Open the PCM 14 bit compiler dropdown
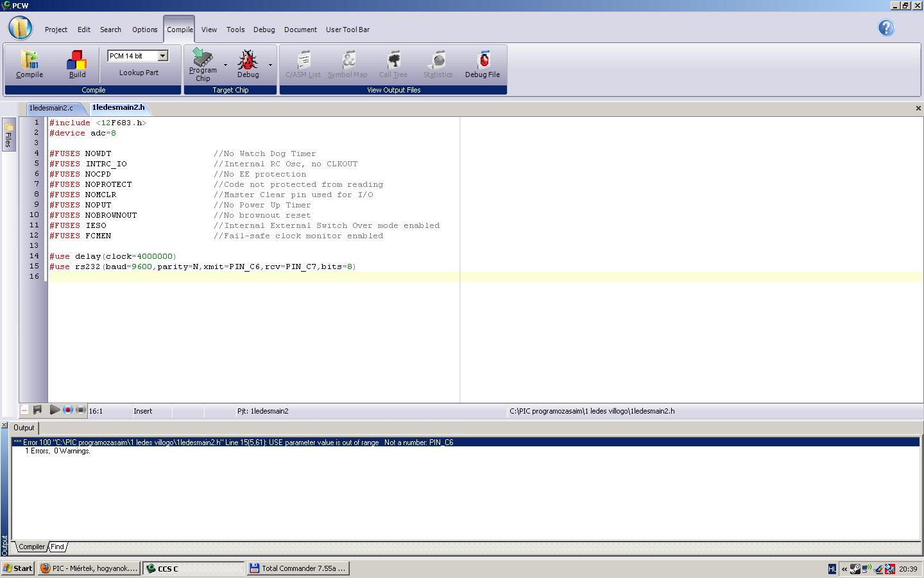924x578 pixels. point(163,56)
